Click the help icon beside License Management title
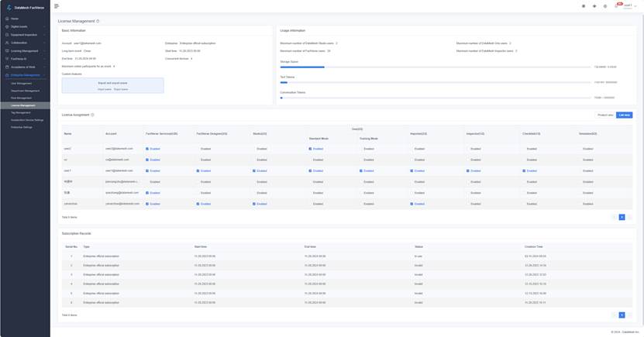This screenshot has height=337, width=644. click(98, 22)
